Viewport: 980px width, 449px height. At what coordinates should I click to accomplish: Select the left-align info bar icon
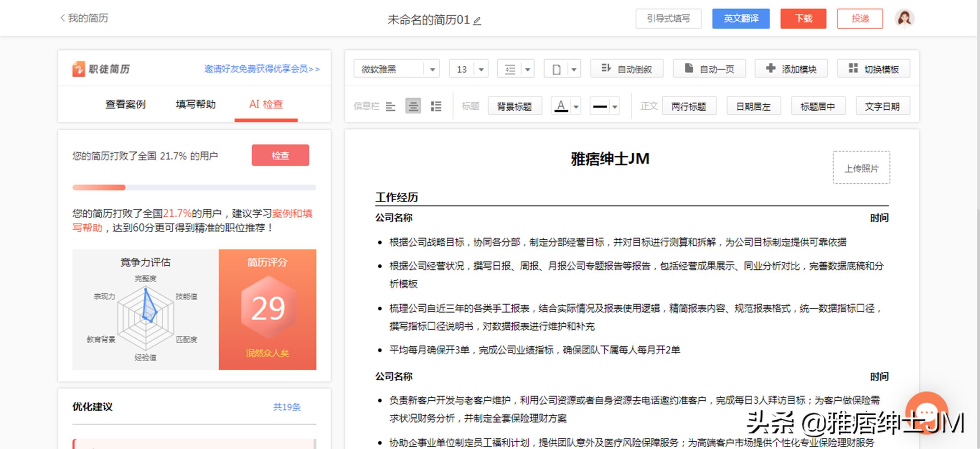click(391, 106)
